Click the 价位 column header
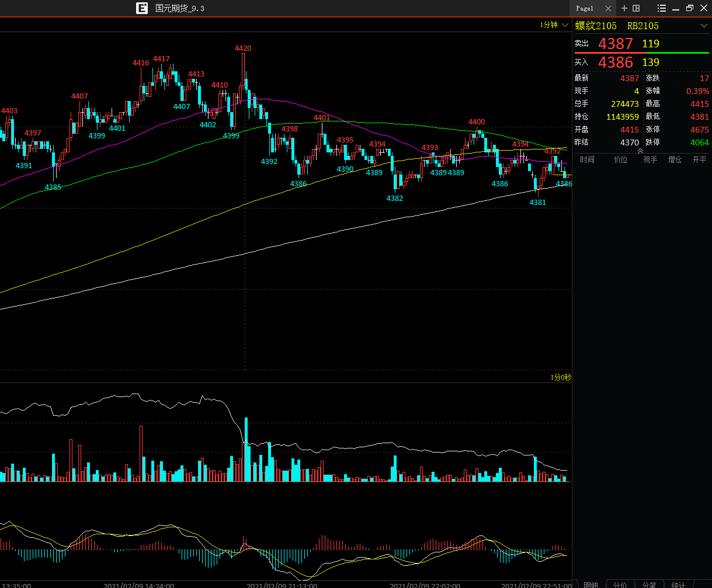This screenshot has height=588, width=712. click(620, 159)
